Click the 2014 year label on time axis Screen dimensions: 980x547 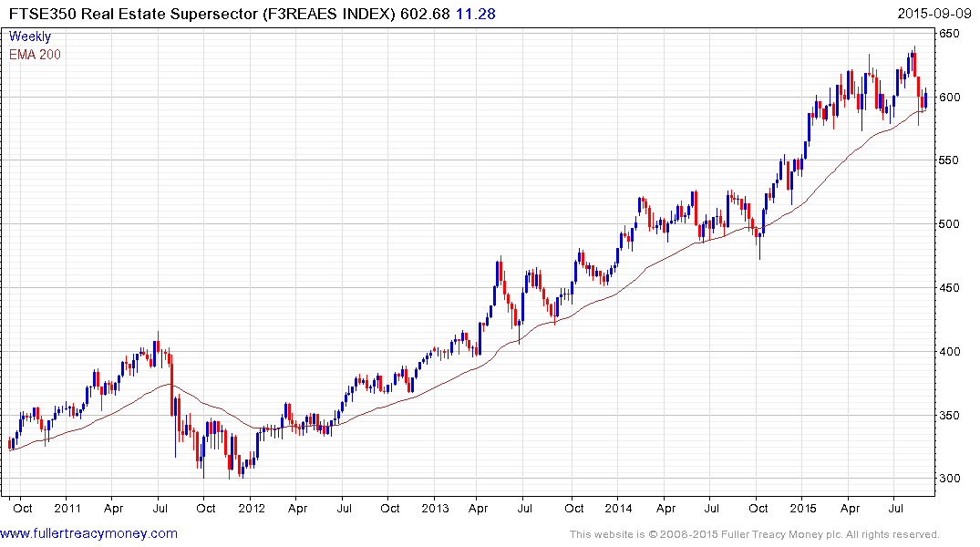coord(619,508)
